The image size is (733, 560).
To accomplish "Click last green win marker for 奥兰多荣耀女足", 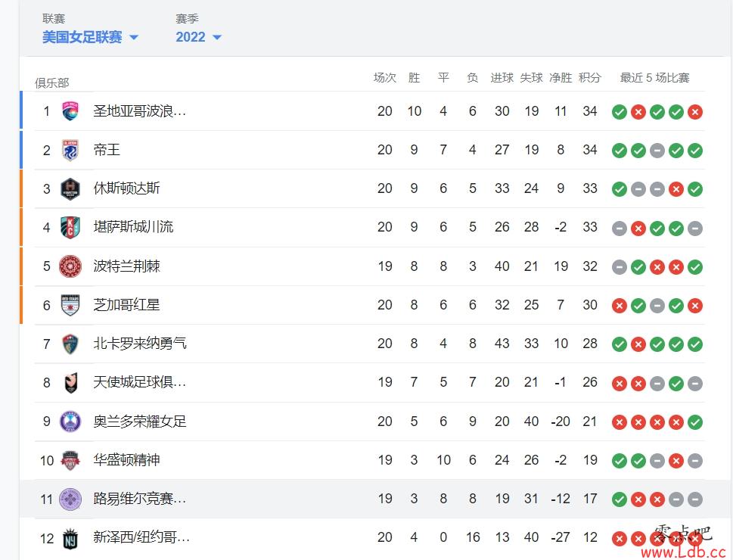I will (695, 422).
